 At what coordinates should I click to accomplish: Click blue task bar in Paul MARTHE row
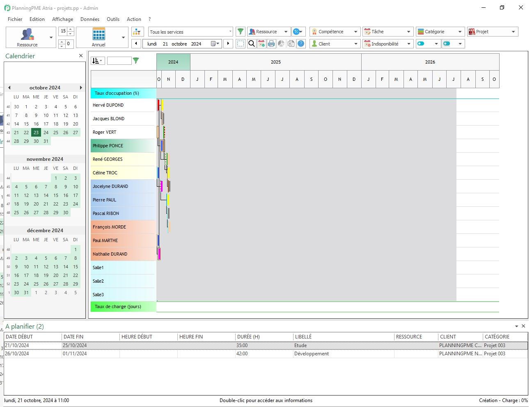[158, 240]
